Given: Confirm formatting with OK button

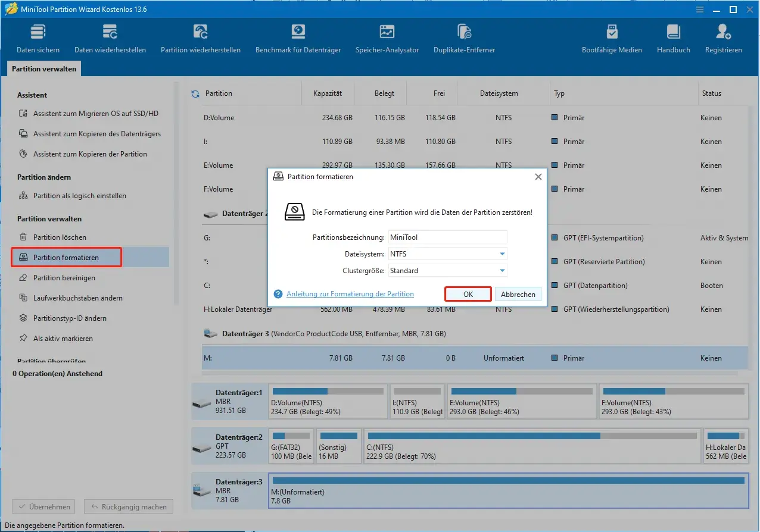Looking at the screenshot, I should pyautogui.click(x=468, y=294).
